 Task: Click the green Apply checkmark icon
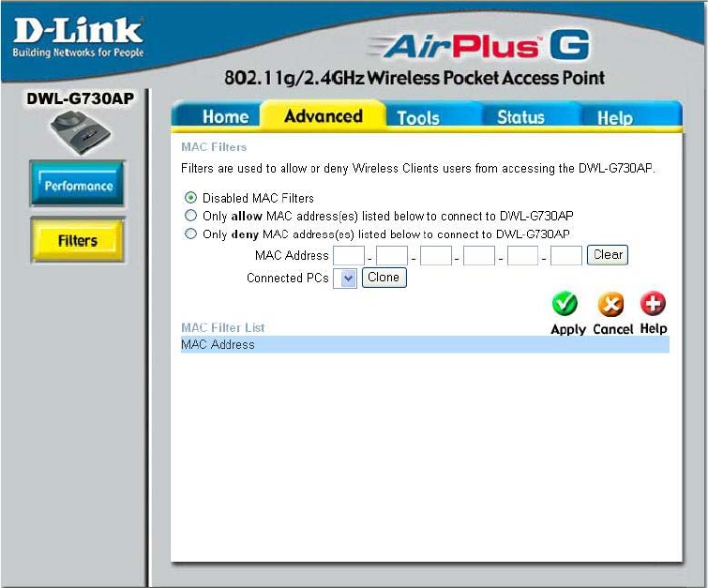click(x=565, y=304)
